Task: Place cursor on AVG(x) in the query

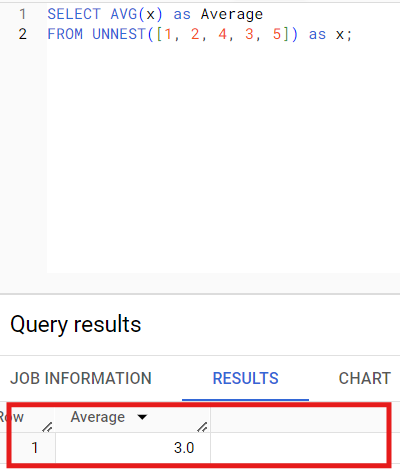Action: tap(136, 14)
